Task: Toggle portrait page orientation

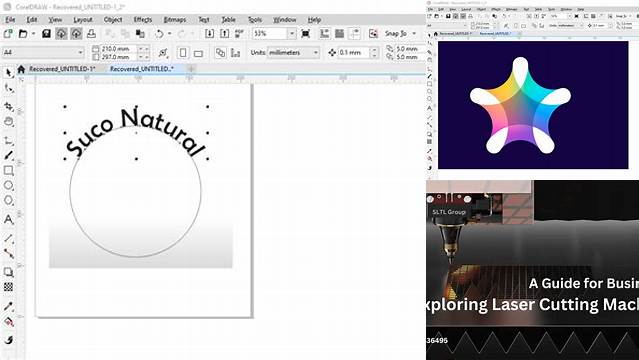Action: [x=183, y=53]
